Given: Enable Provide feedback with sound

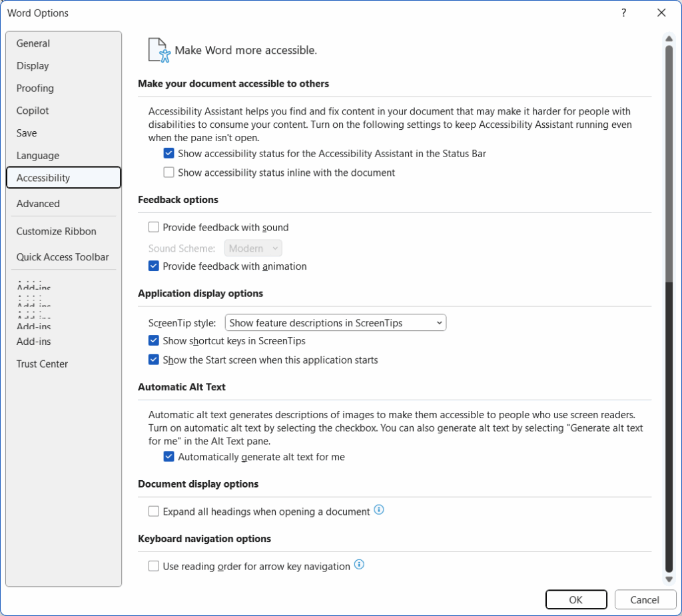Looking at the screenshot, I should (154, 227).
